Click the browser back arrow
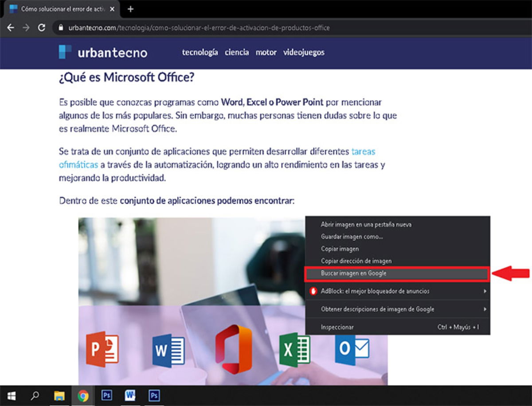Image resolution: width=532 pixels, height=406 pixels. (x=11, y=27)
